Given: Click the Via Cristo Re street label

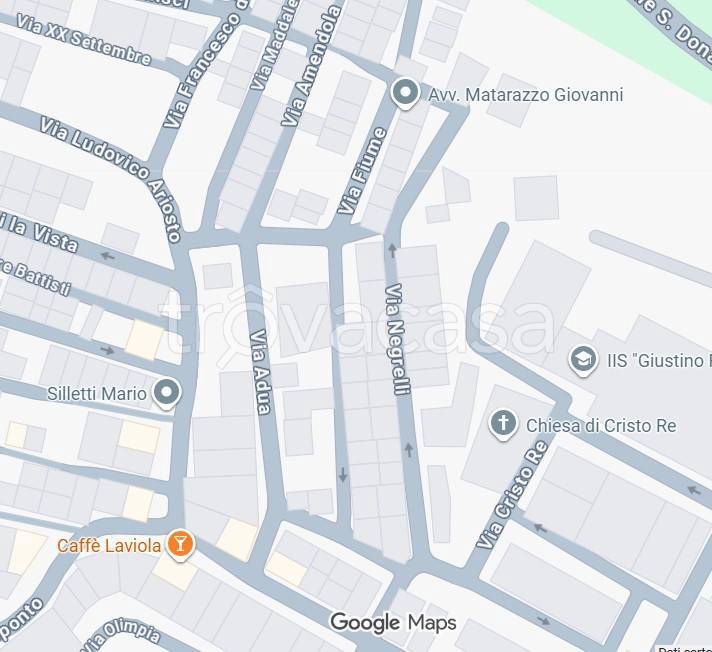Looking at the screenshot, I should click(512, 494).
